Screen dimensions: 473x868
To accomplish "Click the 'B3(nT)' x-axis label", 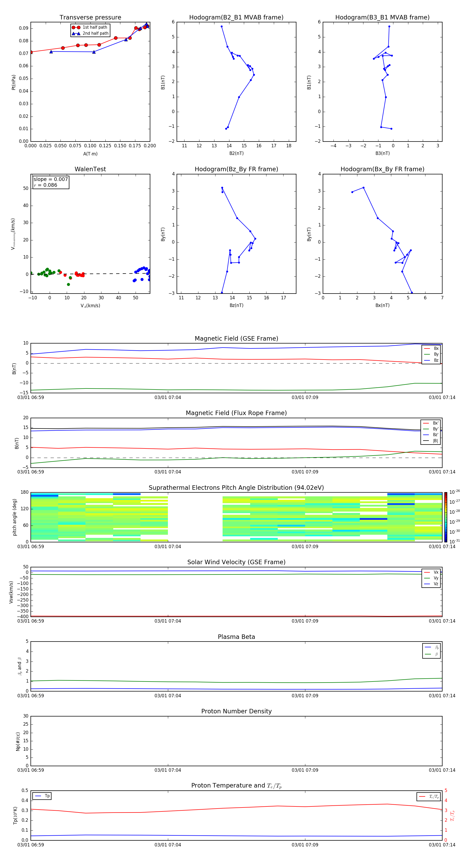I will pos(382,153).
